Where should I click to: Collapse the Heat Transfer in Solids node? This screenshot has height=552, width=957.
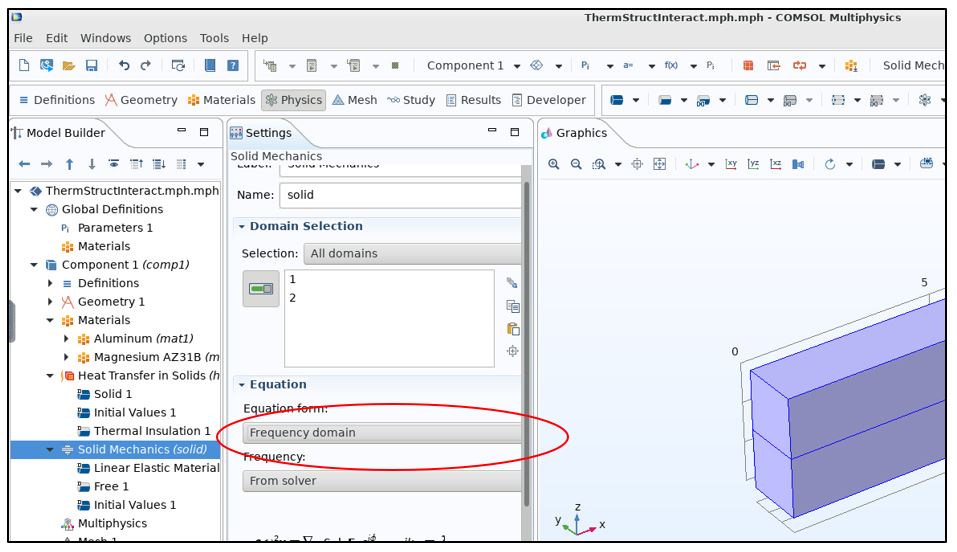coord(51,376)
